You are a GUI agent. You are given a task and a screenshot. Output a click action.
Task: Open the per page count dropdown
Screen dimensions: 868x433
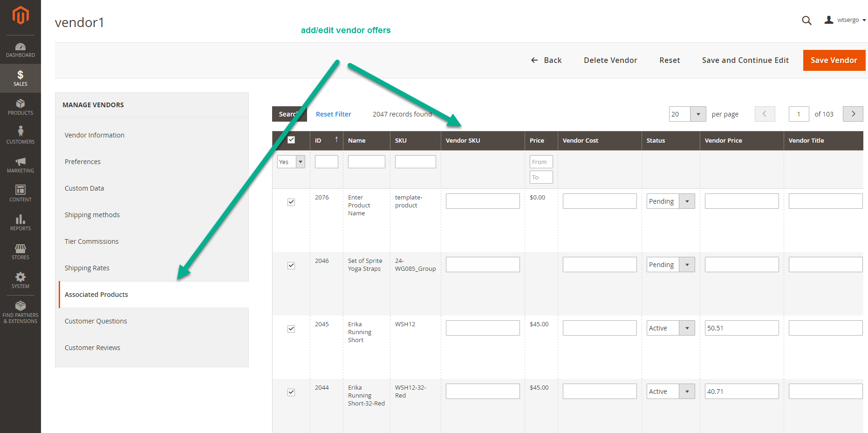point(688,114)
